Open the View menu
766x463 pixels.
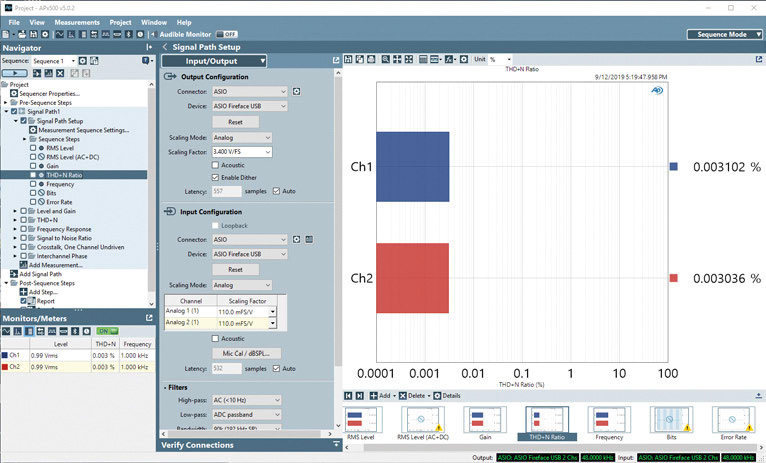click(x=37, y=22)
